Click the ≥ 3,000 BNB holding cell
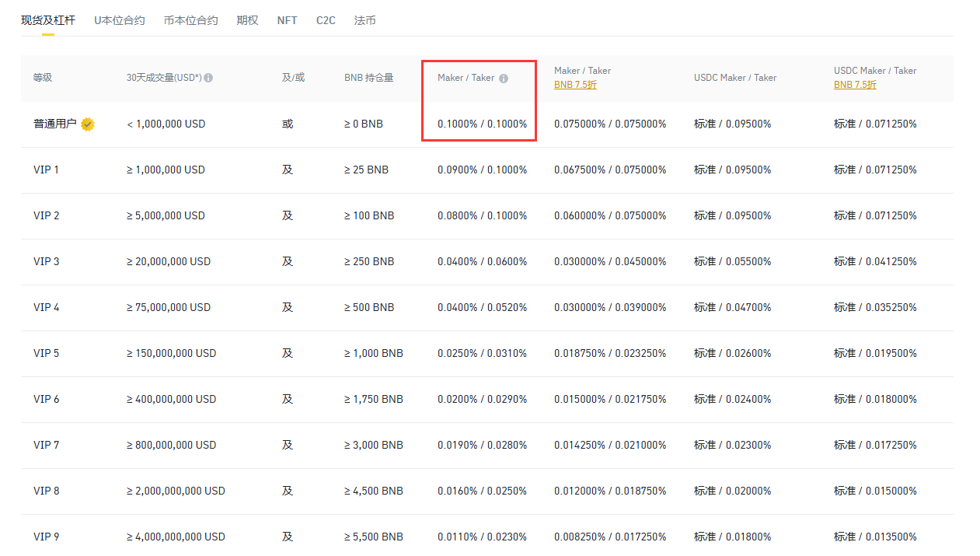Image resolution: width=980 pixels, height=556 pixels. pos(374,445)
